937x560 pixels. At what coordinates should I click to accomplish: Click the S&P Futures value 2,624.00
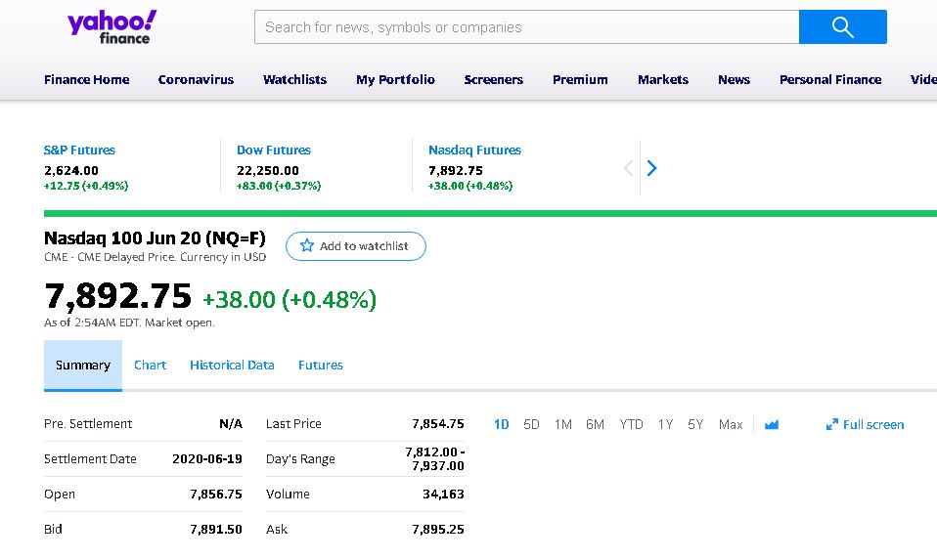pyautogui.click(x=71, y=171)
